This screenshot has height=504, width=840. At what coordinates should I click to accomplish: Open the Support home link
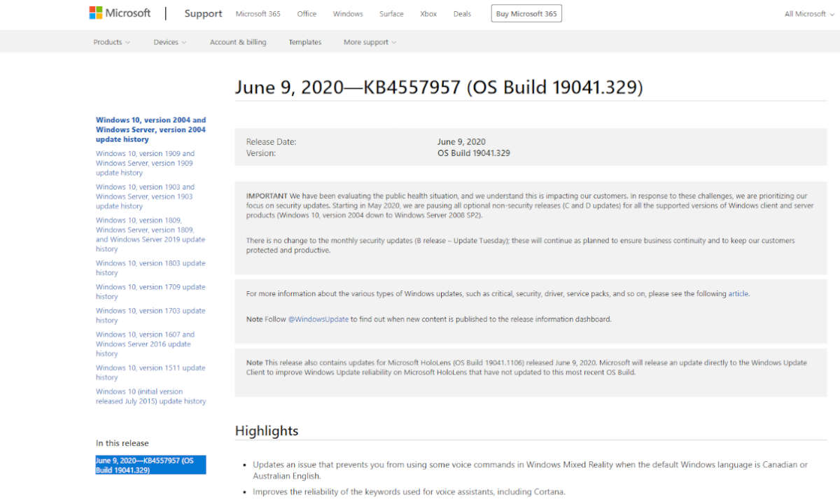203,14
